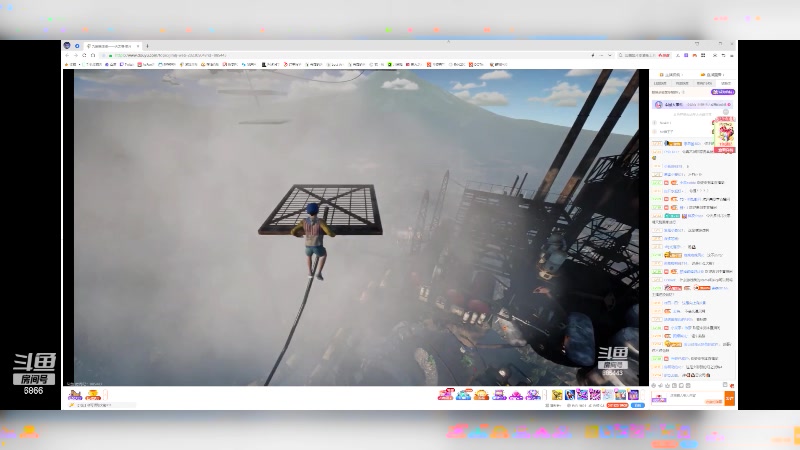Click the game video player area

(356, 228)
